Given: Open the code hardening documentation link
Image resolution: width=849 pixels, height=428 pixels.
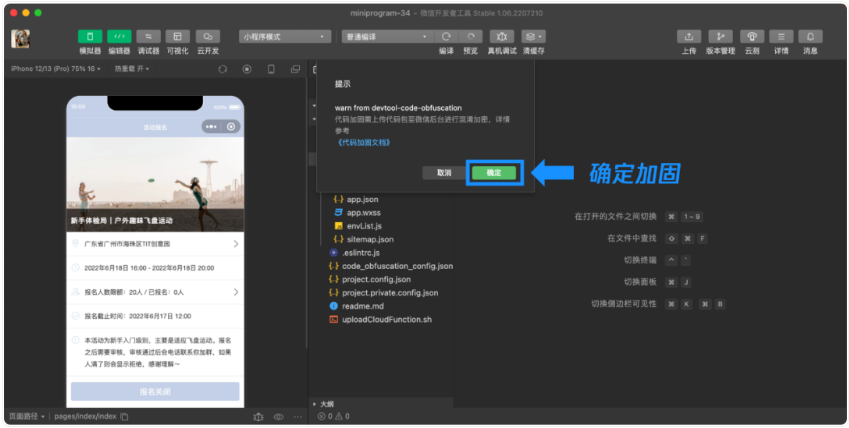Looking at the screenshot, I should 363,142.
